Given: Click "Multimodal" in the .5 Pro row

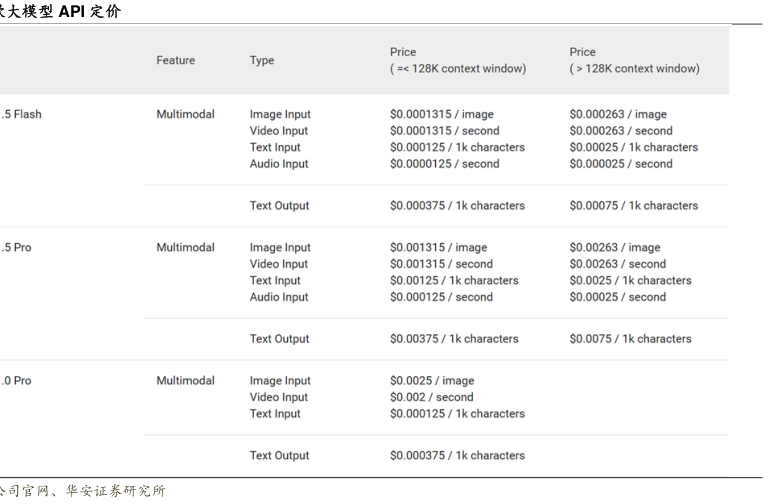Looking at the screenshot, I should [185, 248].
